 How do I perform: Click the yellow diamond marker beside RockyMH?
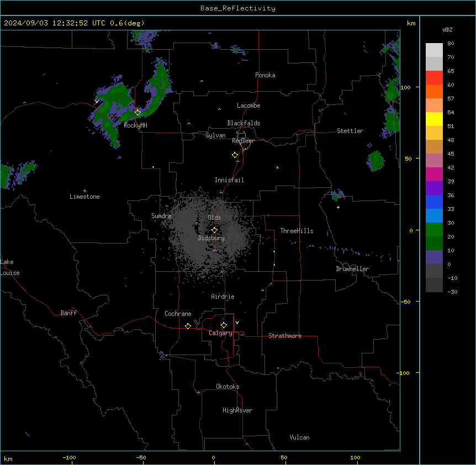pyautogui.click(x=138, y=113)
